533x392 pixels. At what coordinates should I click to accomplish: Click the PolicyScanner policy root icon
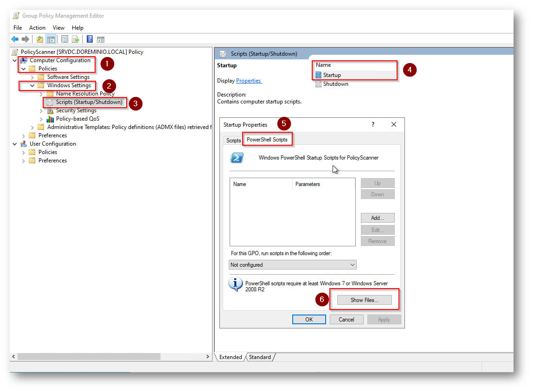pyautogui.click(x=15, y=52)
